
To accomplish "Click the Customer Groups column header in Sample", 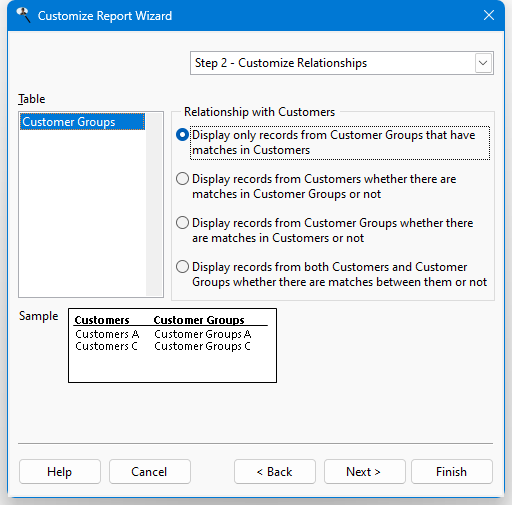I will coord(199,320).
